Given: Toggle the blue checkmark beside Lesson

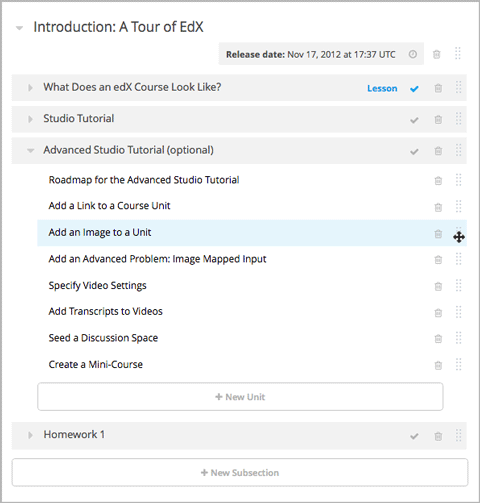Looking at the screenshot, I should pyautogui.click(x=414, y=89).
